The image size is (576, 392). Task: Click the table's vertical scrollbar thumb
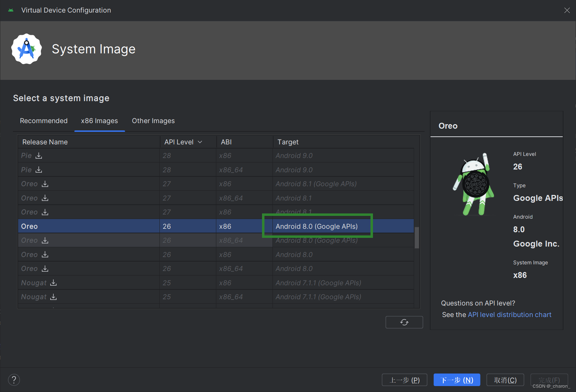[x=417, y=238]
